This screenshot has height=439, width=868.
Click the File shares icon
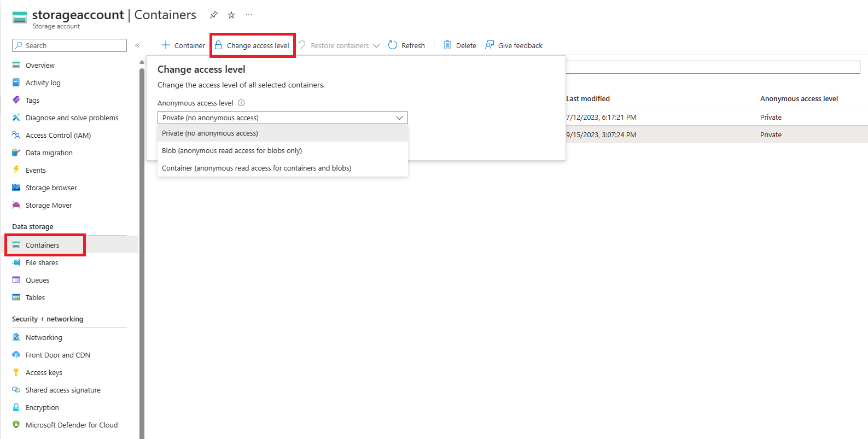[16, 262]
